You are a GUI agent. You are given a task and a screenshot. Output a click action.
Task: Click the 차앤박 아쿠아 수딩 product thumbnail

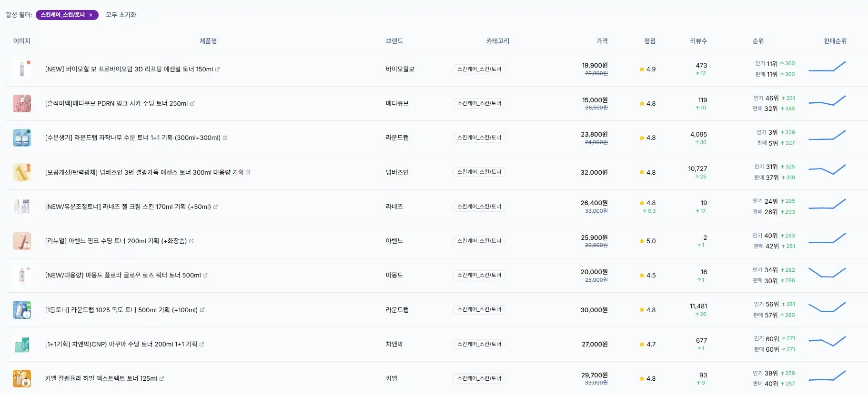coord(22,344)
